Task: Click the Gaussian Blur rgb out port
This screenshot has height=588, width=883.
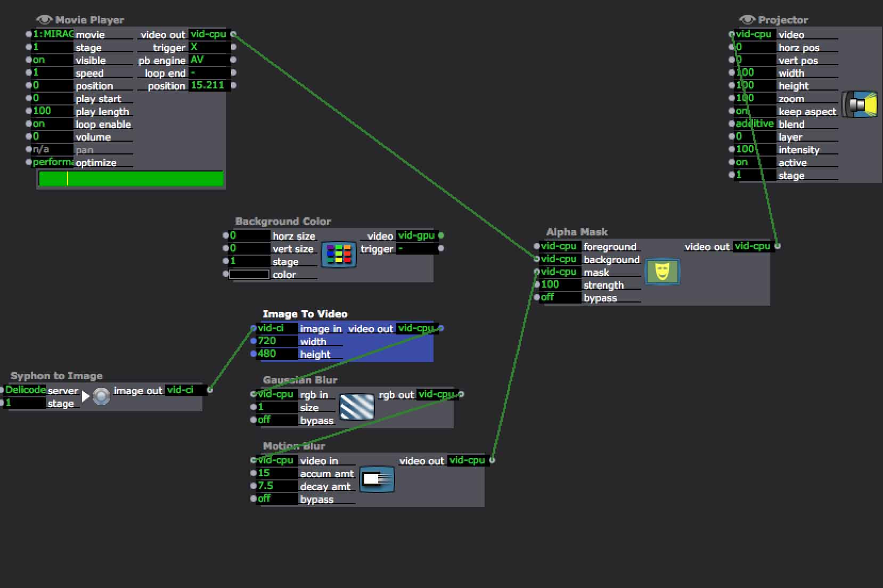Action: (x=461, y=394)
